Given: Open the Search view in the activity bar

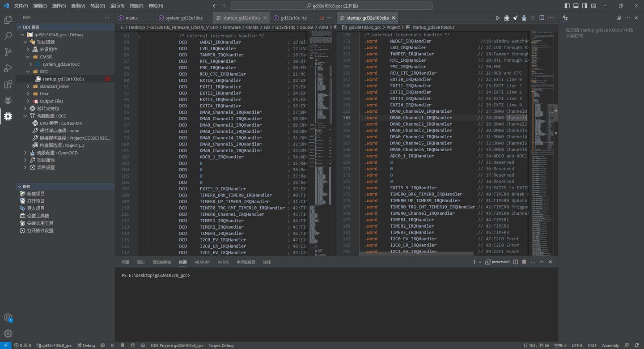Looking at the screenshot, I should 8,36.
